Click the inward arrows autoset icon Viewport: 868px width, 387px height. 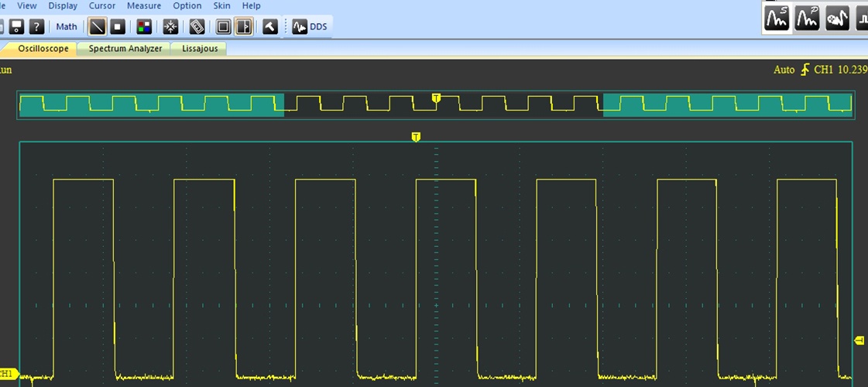pyautogui.click(x=170, y=26)
